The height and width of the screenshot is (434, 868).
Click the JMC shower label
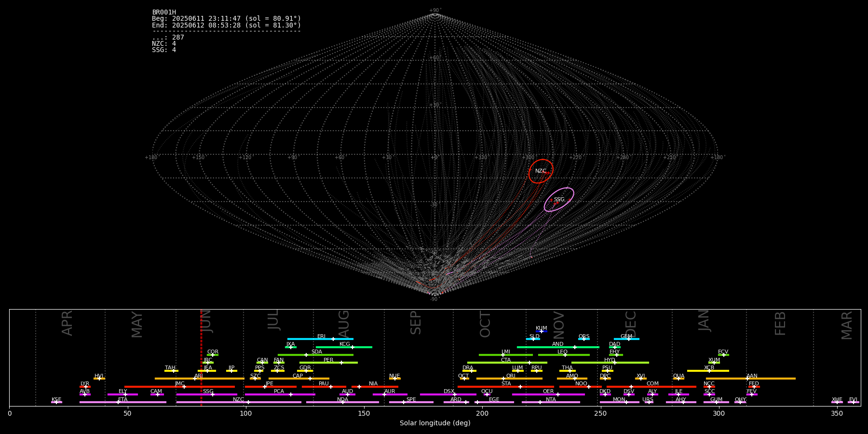tap(179, 384)
